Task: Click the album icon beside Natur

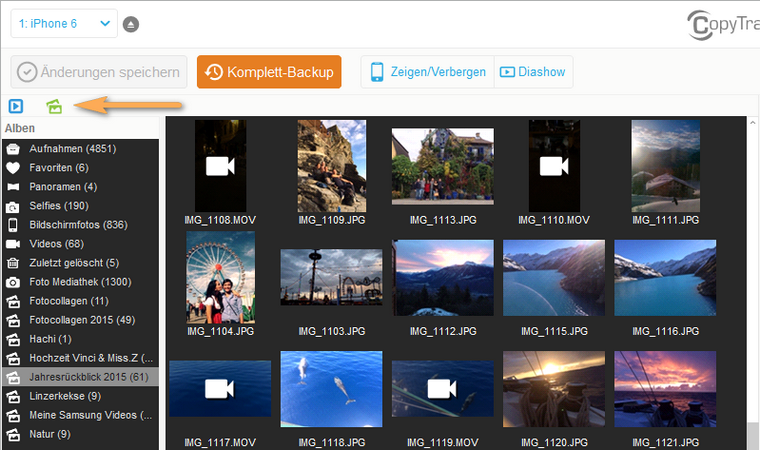Action: 13,434
